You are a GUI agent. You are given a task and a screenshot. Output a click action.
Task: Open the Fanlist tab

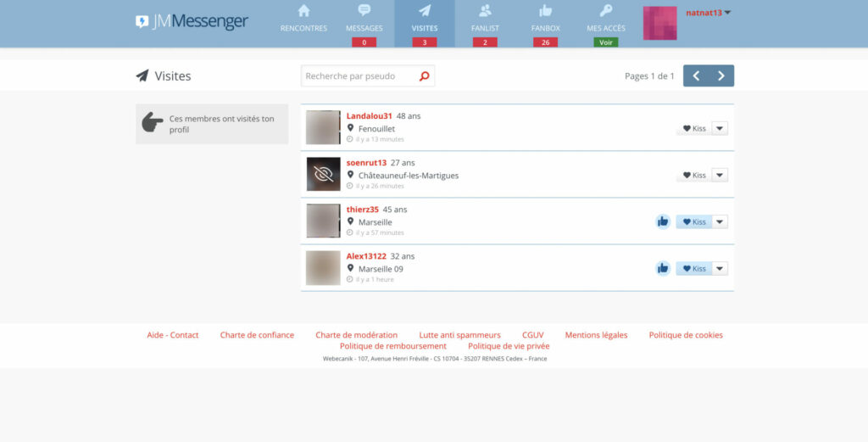(485, 19)
